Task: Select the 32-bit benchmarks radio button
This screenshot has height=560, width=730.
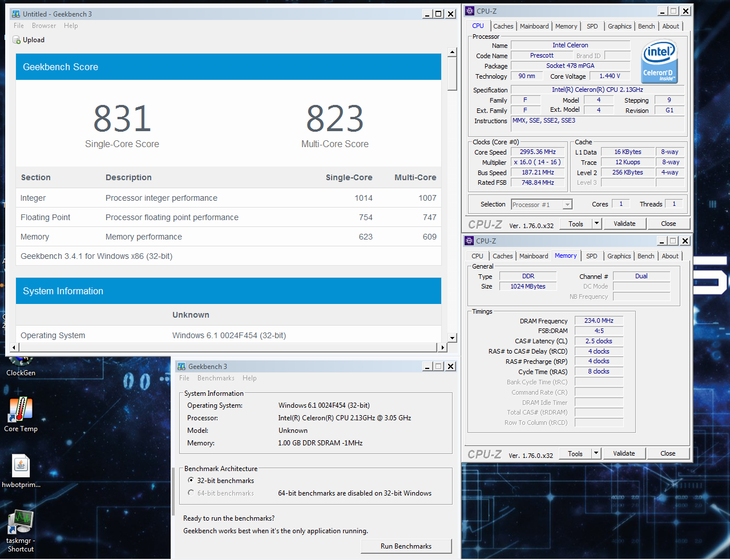Action: [191, 480]
